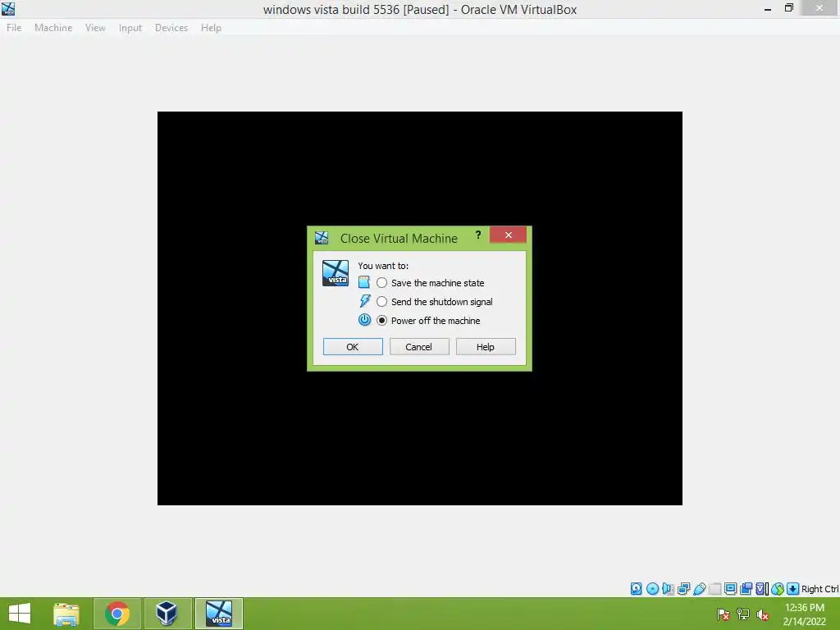Select Power off the machine option
Viewport: 840px width, 630px height.
coord(428,321)
